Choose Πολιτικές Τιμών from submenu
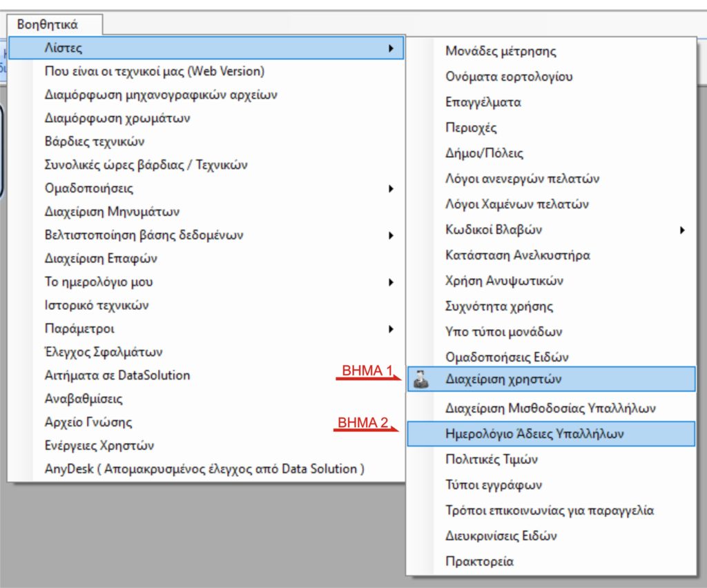This screenshot has width=707, height=588. tap(492, 460)
